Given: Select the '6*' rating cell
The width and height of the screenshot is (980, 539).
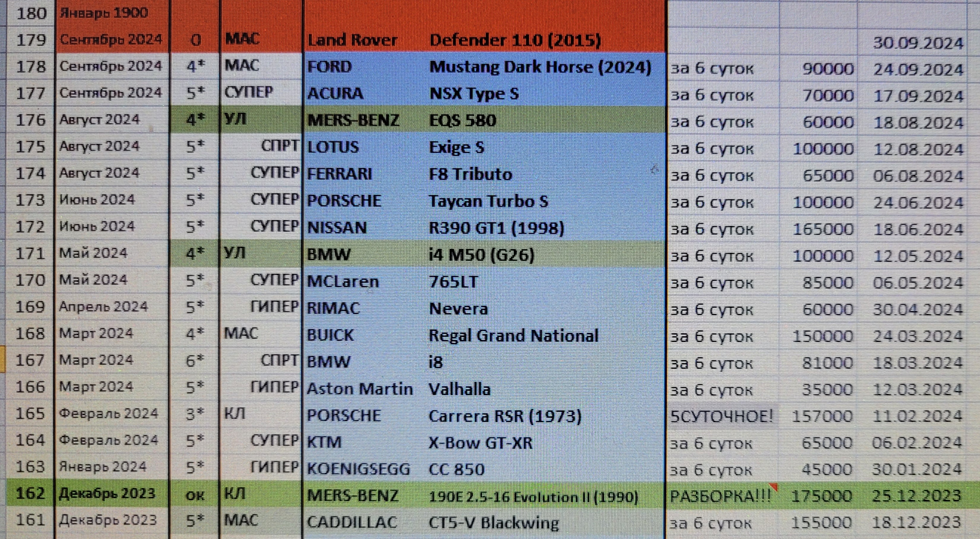Looking at the screenshot, I should point(195,361).
